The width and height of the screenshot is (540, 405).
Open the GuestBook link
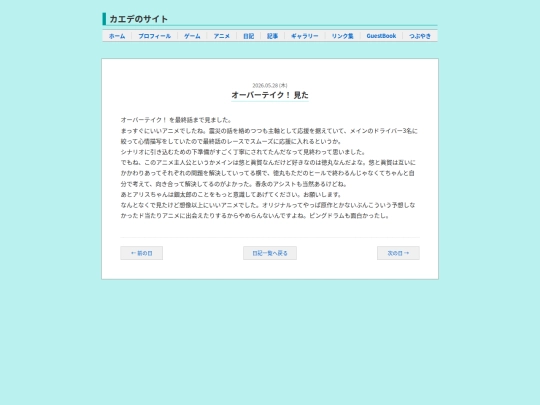[x=381, y=36]
